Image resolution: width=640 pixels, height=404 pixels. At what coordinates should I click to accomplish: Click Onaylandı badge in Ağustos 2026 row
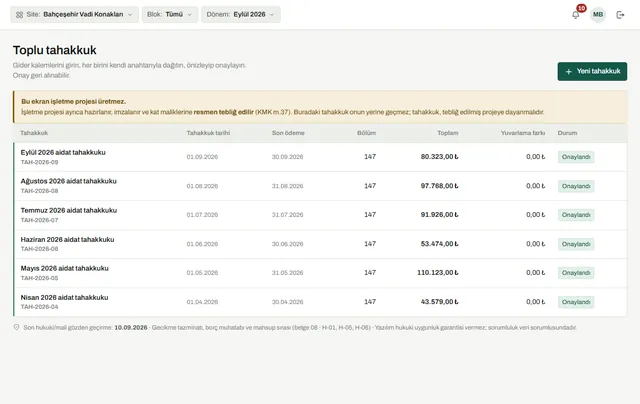[x=576, y=186]
